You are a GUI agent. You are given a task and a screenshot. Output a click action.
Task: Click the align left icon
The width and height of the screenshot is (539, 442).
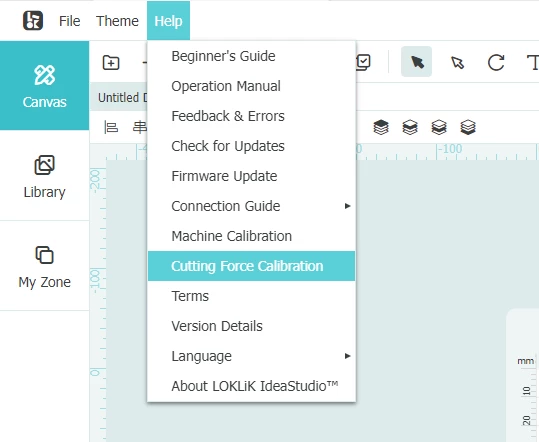[x=111, y=128]
